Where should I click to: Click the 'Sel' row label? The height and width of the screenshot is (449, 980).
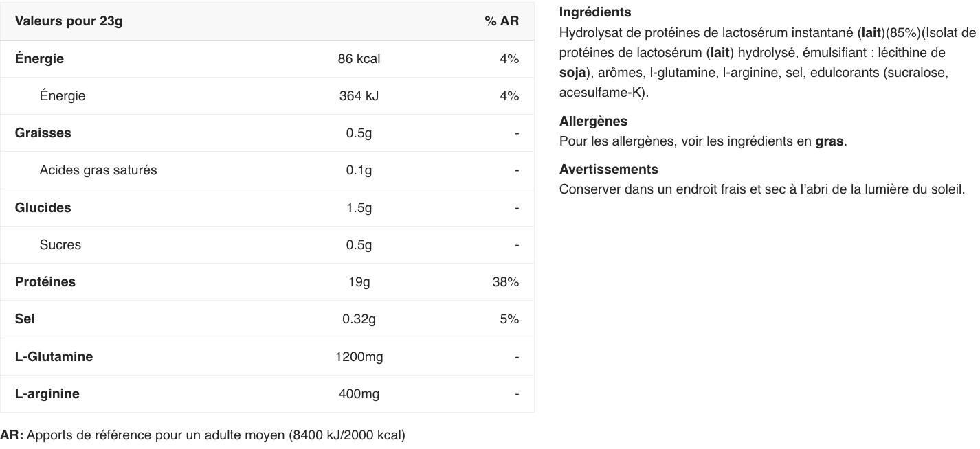25,319
